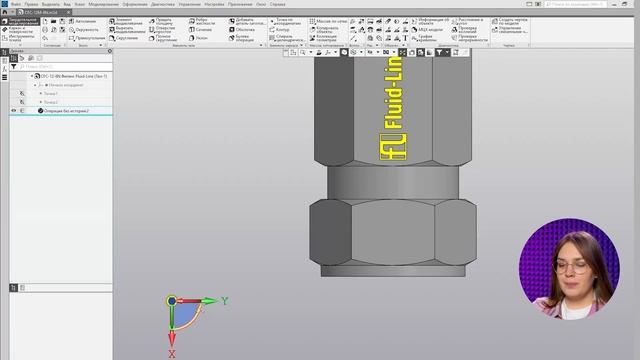Screen dimensions: 640x360
Task: Click the Полное скругление tool
Action: [x=163, y=38]
